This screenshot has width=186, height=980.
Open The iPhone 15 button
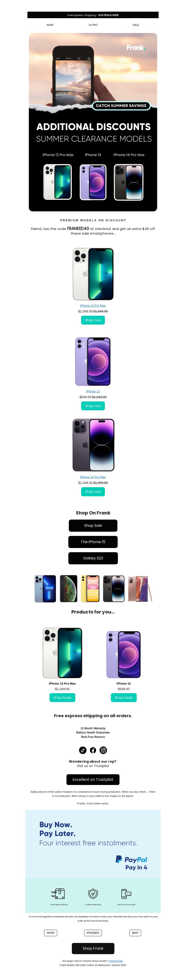(x=93, y=542)
